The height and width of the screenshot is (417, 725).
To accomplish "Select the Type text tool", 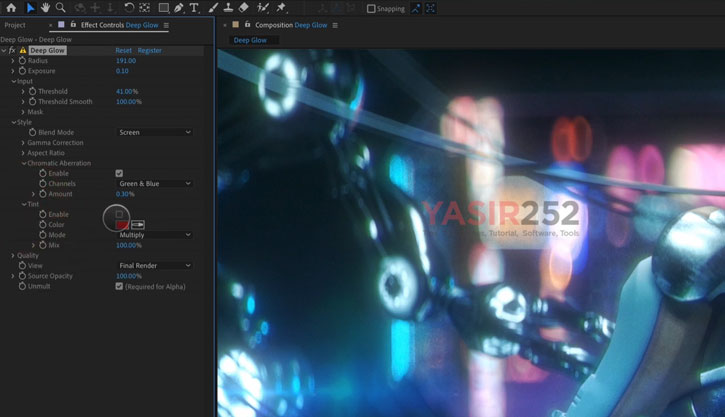I will pos(194,7).
